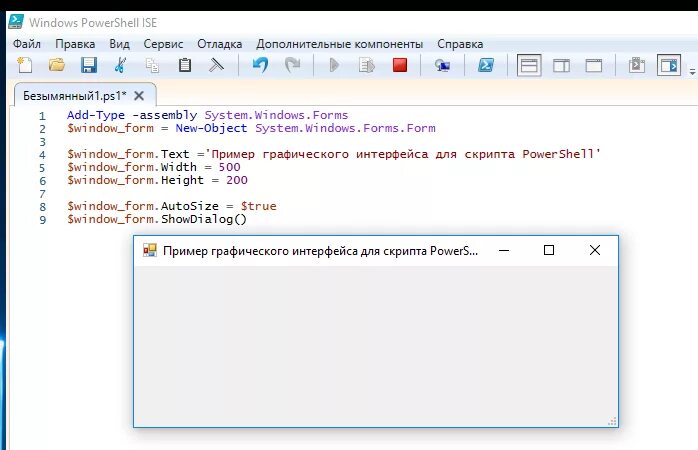Click the form window's title icon
This screenshot has width=698, height=450.
150,251
